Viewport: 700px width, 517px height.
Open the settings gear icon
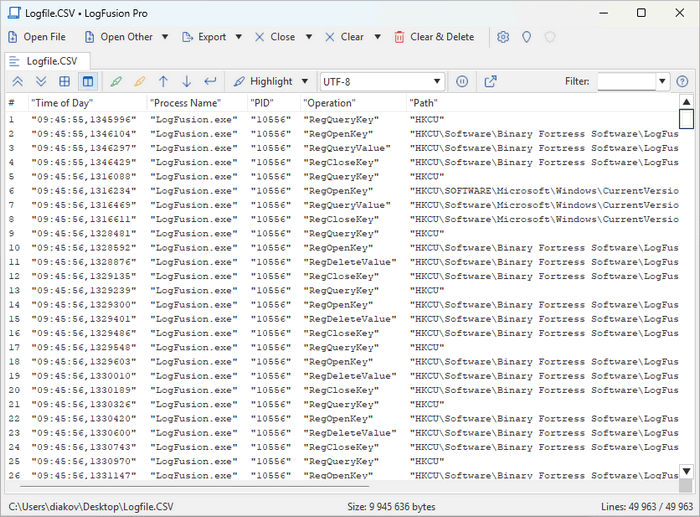tap(503, 37)
